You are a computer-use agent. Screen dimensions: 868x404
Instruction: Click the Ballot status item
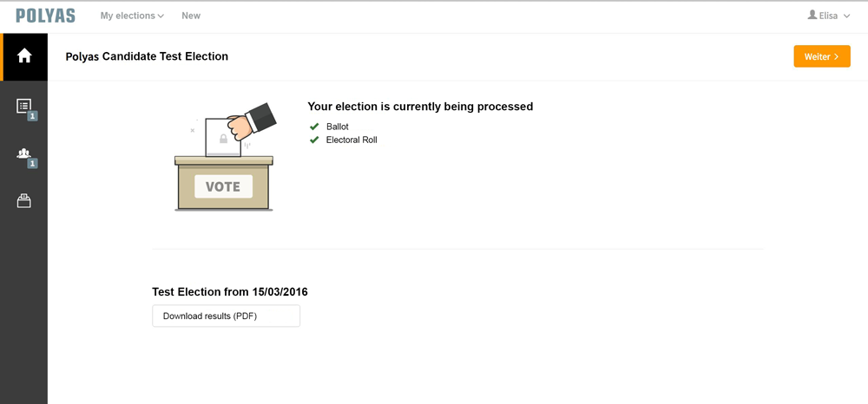pyautogui.click(x=337, y=127)
